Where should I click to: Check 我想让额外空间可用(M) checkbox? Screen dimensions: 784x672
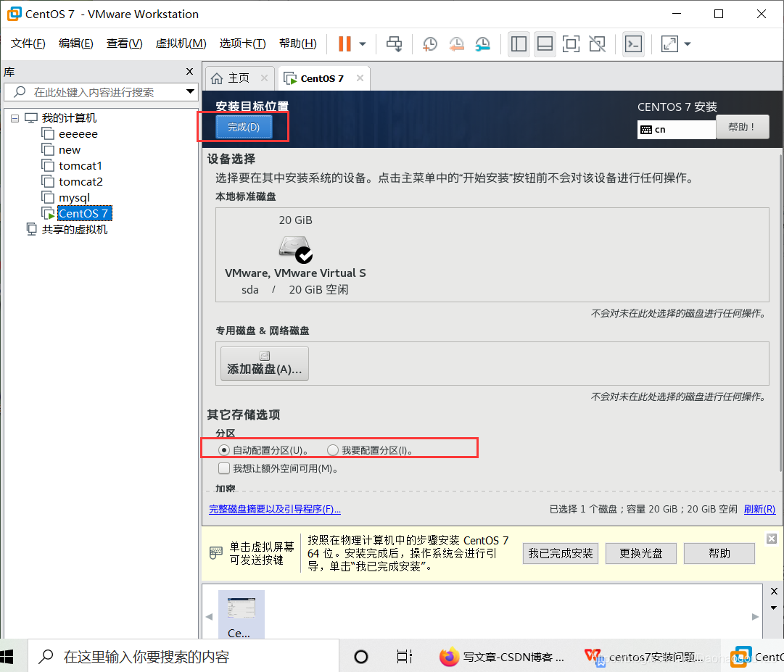[224, 468]
